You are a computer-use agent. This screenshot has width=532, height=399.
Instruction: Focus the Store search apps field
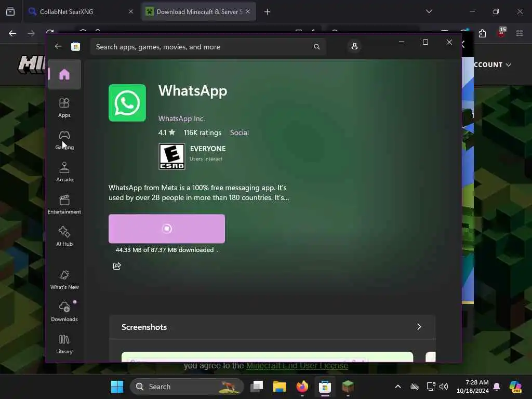point(208,47)
